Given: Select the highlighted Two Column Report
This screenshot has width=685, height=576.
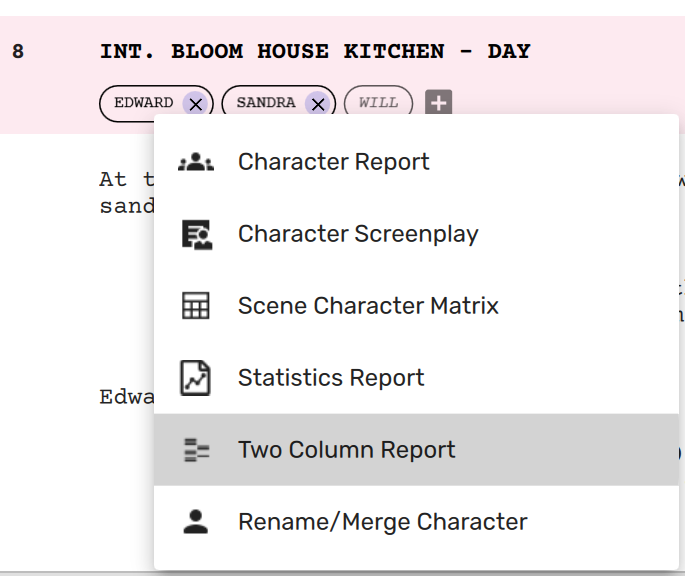Looking at the screenshot, I should click(x=416, y=450).
